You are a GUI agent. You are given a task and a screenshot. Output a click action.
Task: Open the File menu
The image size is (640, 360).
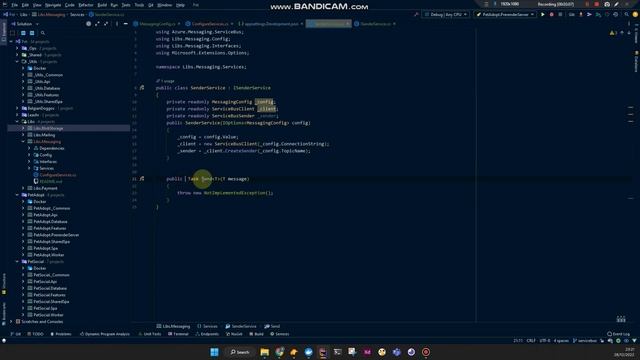15,5
